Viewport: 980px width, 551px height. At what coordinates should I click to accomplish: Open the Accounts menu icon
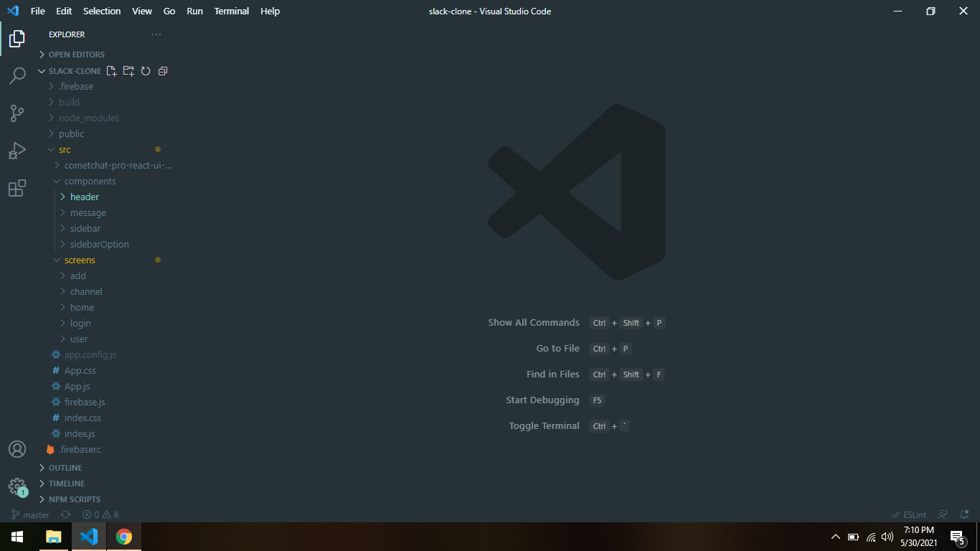(17, 449)
